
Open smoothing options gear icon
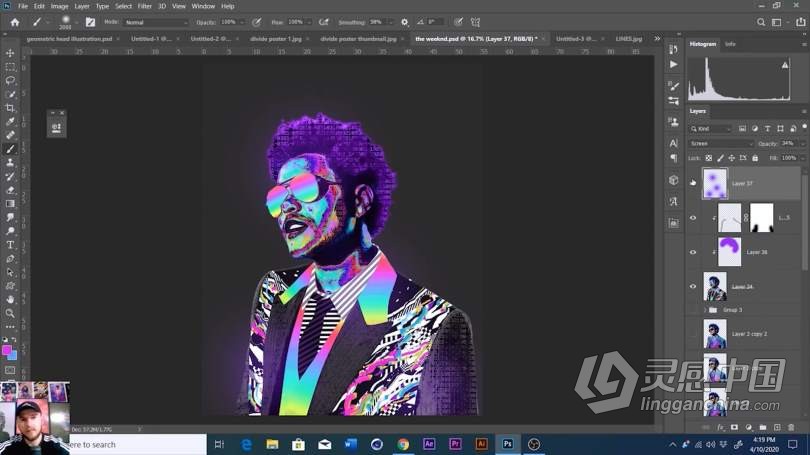pos(404,22)
